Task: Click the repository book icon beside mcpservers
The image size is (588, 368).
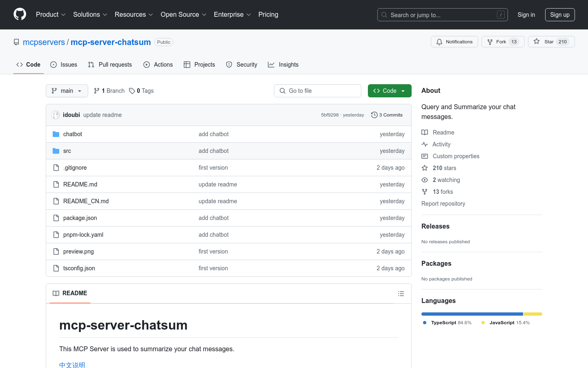Action: 16,42
